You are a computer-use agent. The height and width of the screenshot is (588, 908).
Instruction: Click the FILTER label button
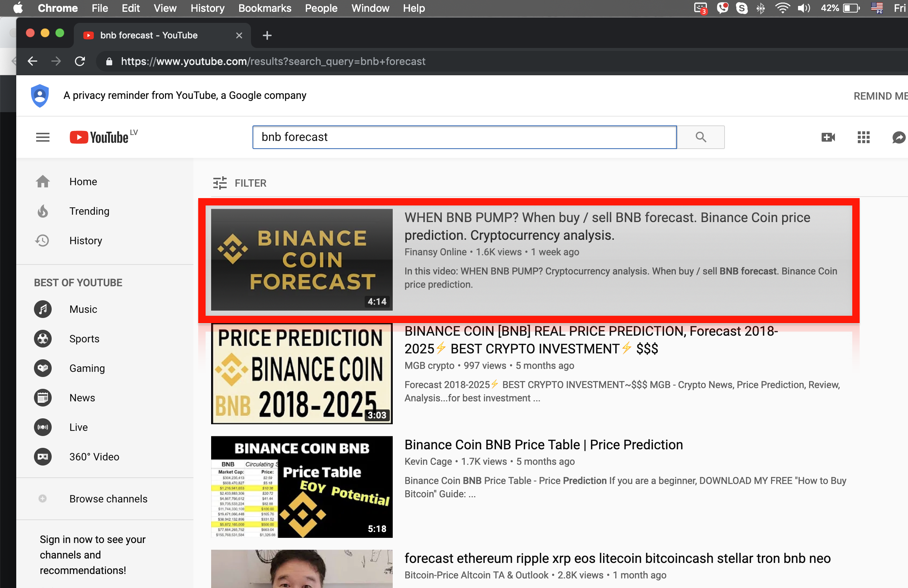point(250,183)
